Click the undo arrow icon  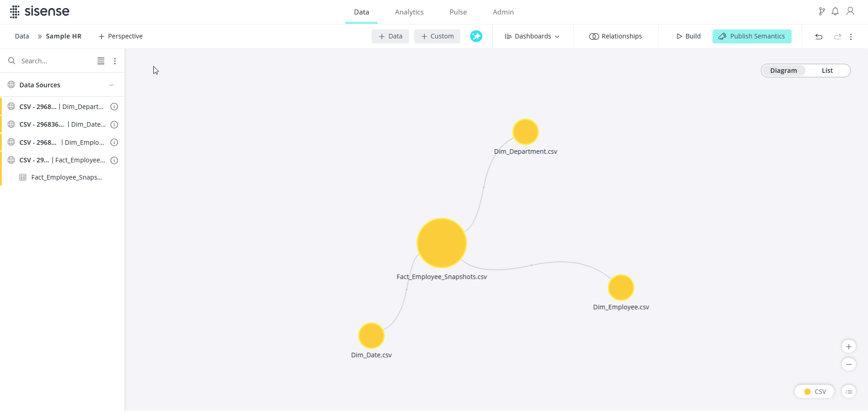818,37
